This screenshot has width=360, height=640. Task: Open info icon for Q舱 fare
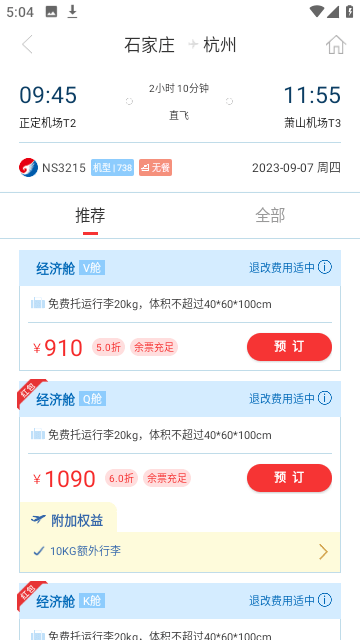(x=325, y=398)
